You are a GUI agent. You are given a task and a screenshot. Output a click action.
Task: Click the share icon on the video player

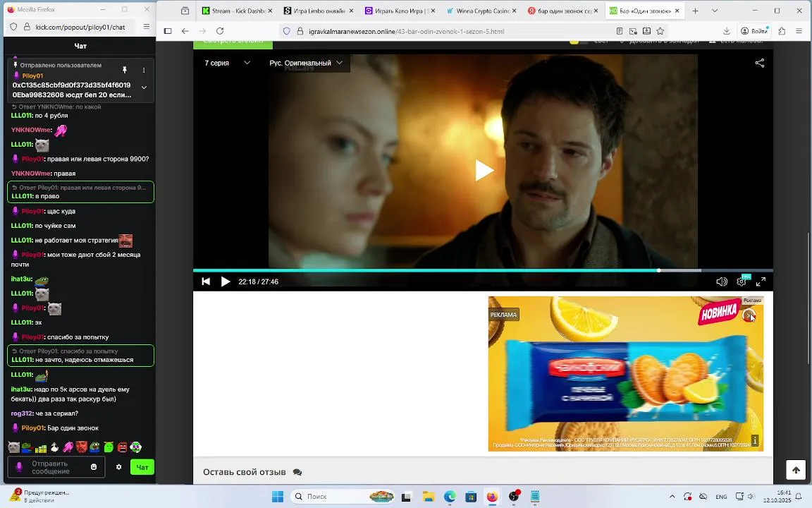click(x=759, y=64)
